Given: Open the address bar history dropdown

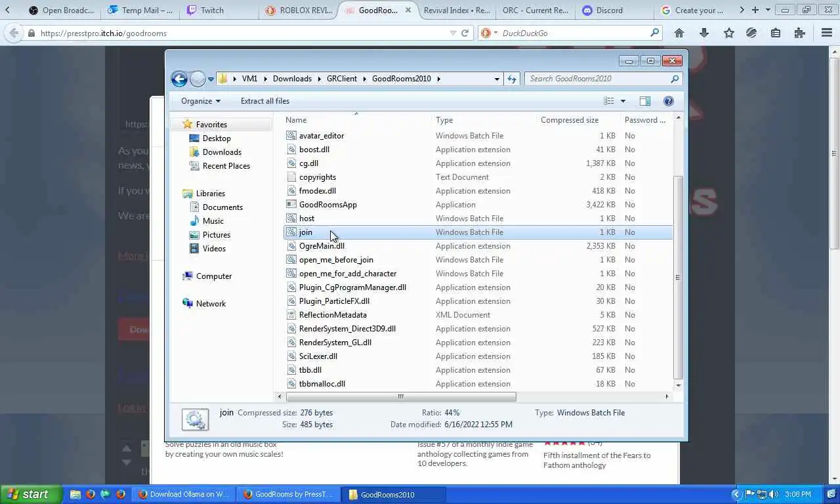Looking at the screenshot, I should point(497,79).
